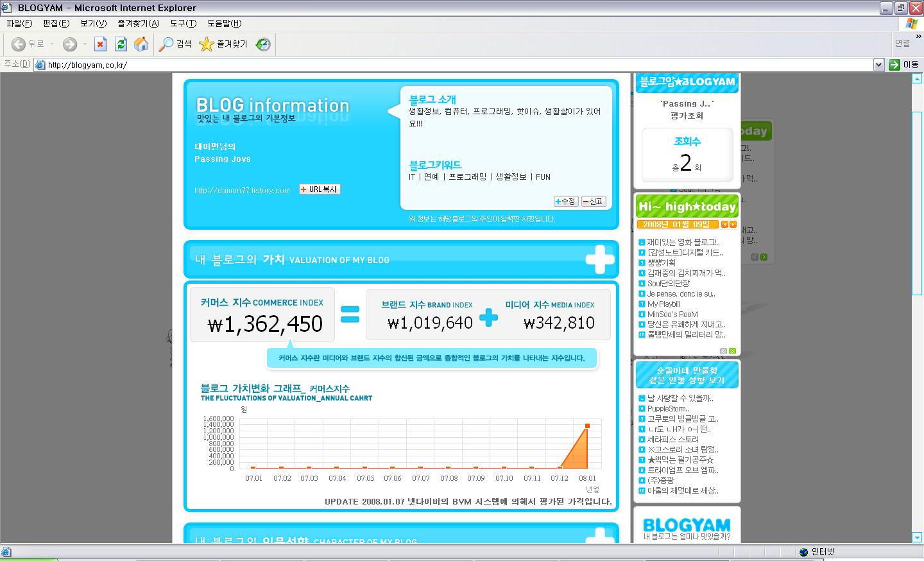Open 재미있는 영화 블로그 link
Screen dimensions: 924x561
click(x=683, y=242)
